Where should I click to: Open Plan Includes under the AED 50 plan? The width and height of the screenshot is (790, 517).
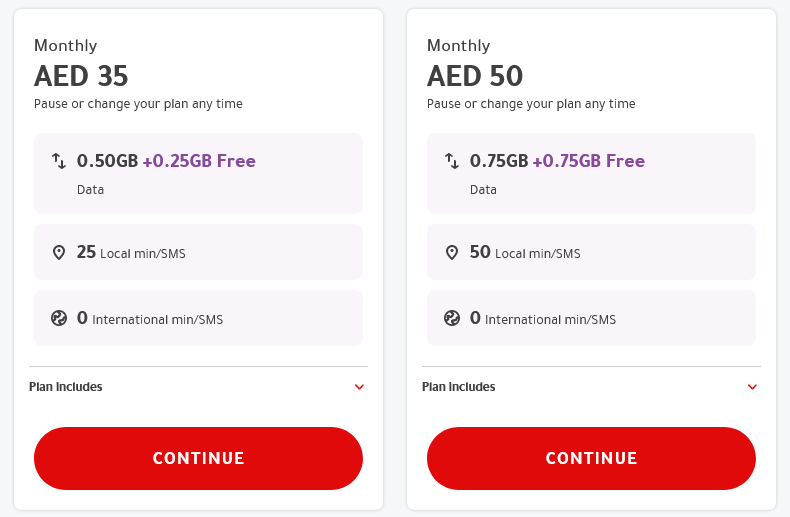coord(459,387)
